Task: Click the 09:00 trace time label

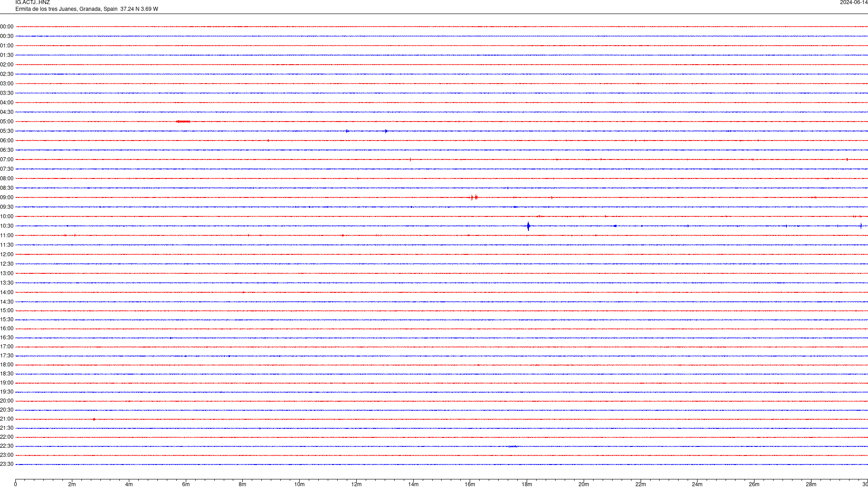Action: tap(7, 197)
